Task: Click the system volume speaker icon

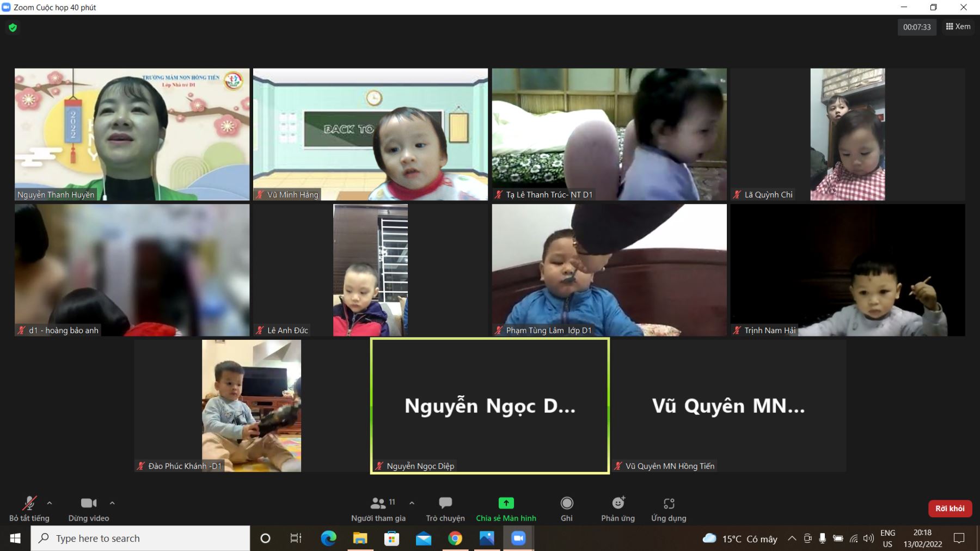Action: tap(868, 538)
